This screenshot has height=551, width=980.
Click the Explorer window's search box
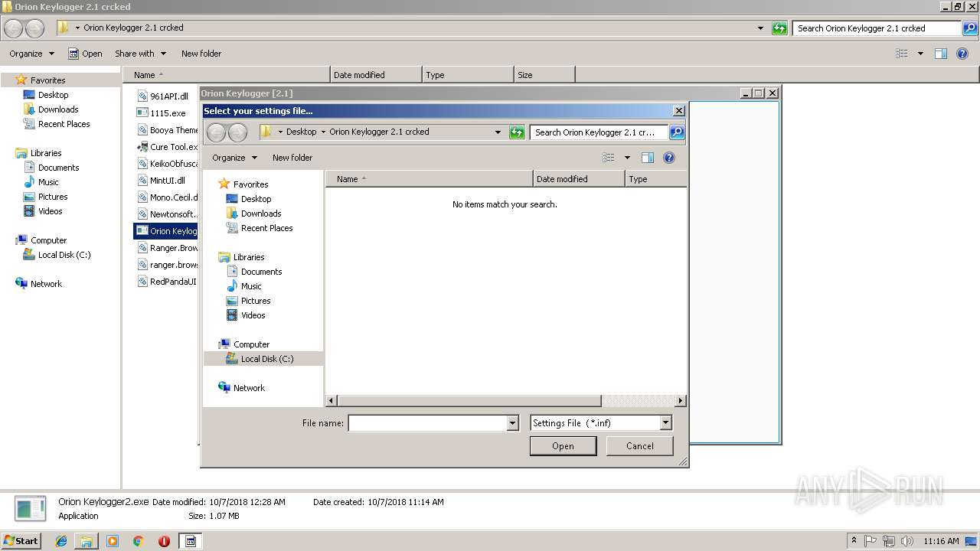coord(877,28)
